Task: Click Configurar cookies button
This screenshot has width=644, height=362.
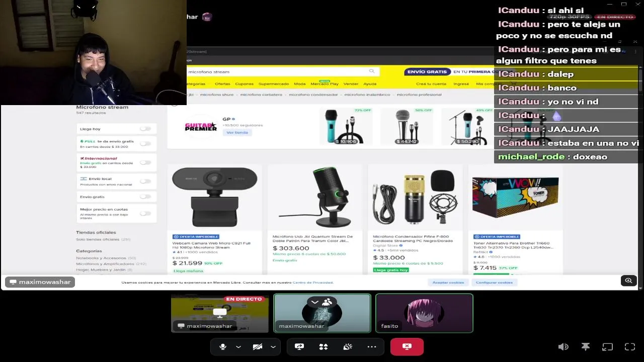Action: (494, 283)
